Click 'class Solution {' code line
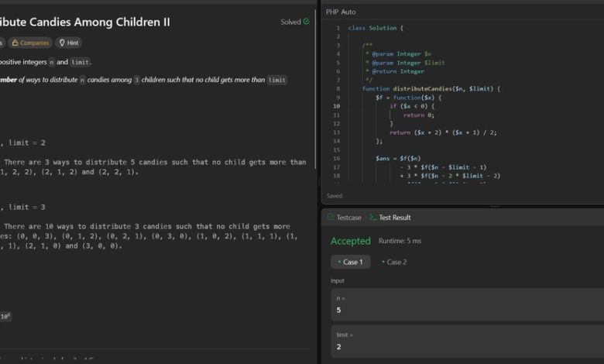The width and height of the screenshot is (604, 364). coord(376,28)
